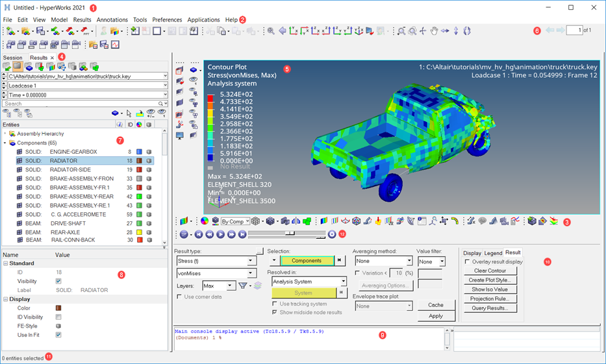Viewport: 606px width, 364px height.
Task: Enable Overlay result display checkbox
Action: point(468,261)
